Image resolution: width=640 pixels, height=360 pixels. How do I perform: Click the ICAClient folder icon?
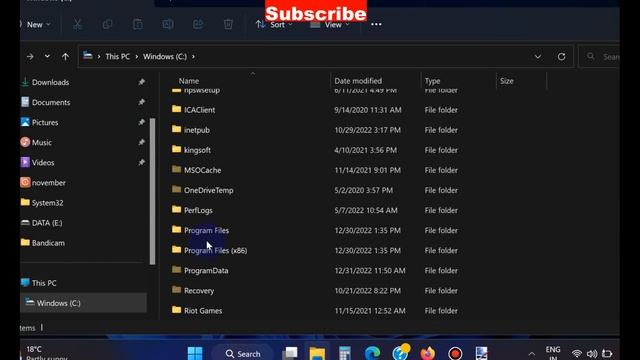(x=176, y=109)
